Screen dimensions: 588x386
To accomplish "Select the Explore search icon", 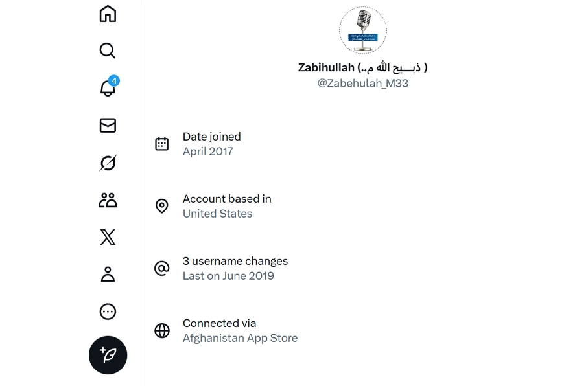I will [108, 51].
